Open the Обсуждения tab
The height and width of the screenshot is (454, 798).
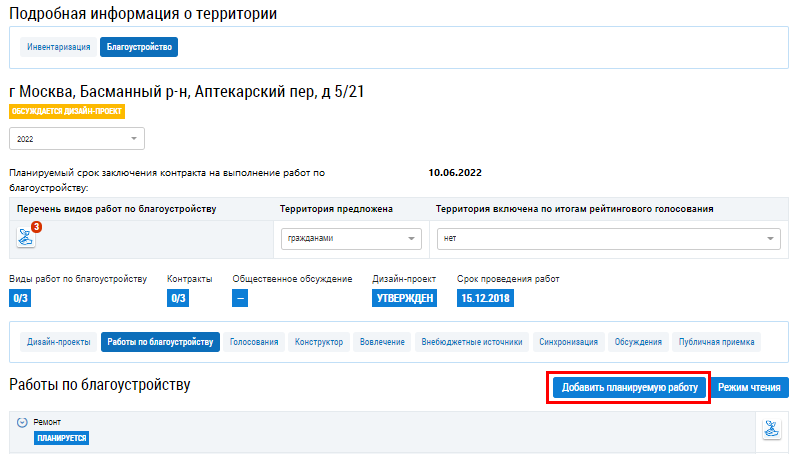point(638,342)
